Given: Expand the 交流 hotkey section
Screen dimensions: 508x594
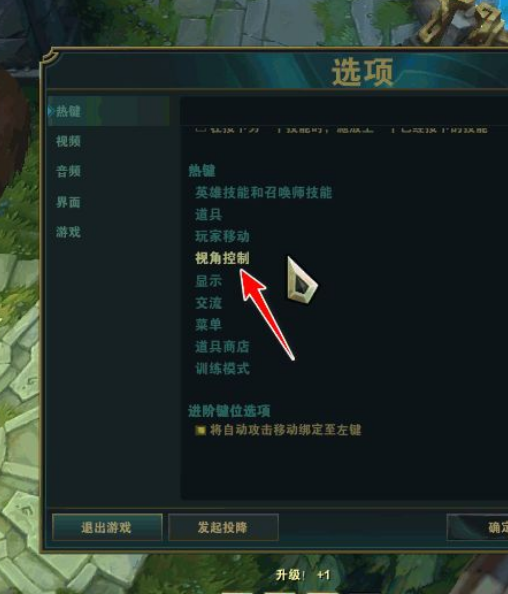Looking at the screenshot, I should click(x=208, y=303).
